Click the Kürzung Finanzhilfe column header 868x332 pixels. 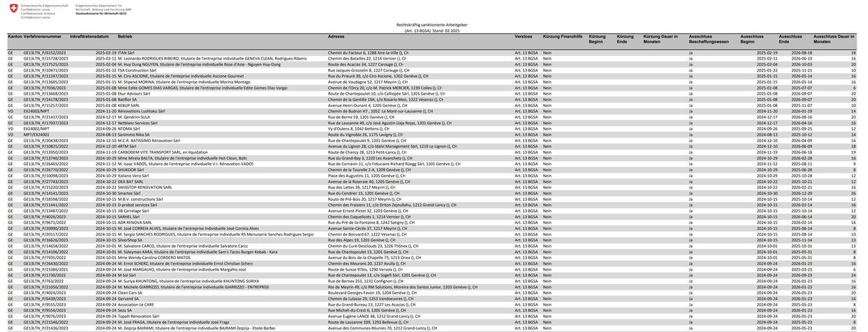562,37
